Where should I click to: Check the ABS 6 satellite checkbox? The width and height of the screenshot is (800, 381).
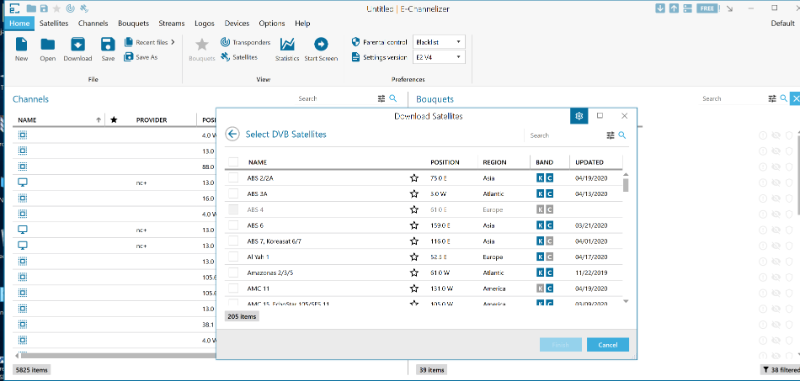pyautogui.click(x=233, y=225)
